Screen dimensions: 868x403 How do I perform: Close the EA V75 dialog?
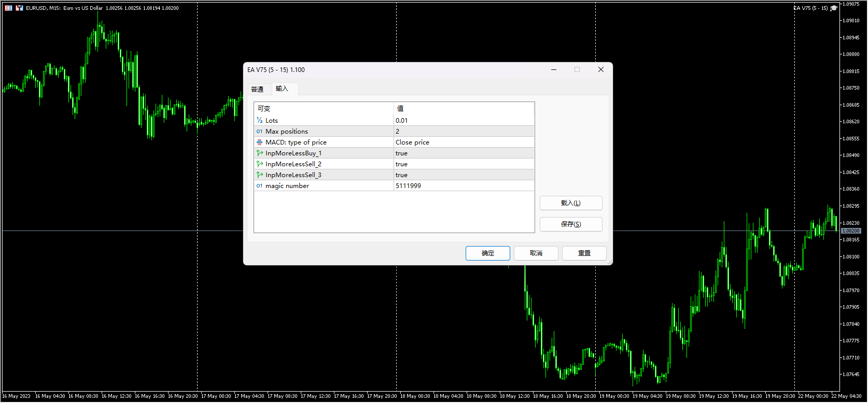pos(601,69)
